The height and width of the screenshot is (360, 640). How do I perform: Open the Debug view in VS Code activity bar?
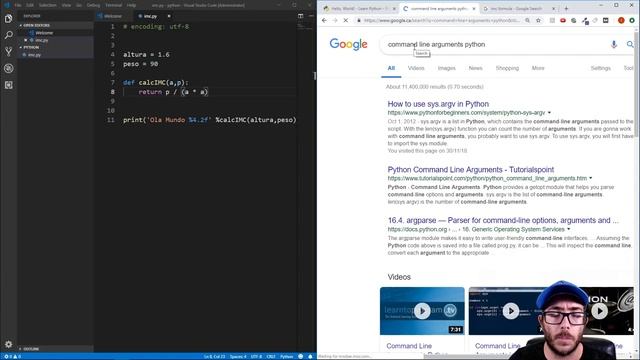coord(9,68)
